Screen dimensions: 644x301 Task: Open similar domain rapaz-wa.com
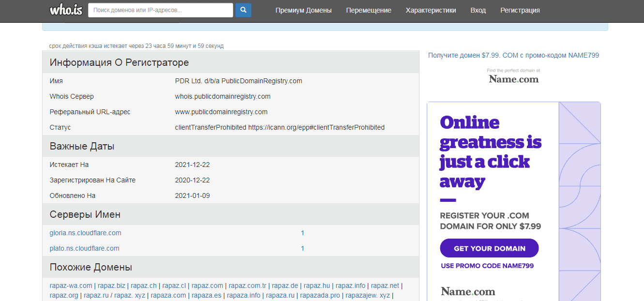[x=71, y=286]
